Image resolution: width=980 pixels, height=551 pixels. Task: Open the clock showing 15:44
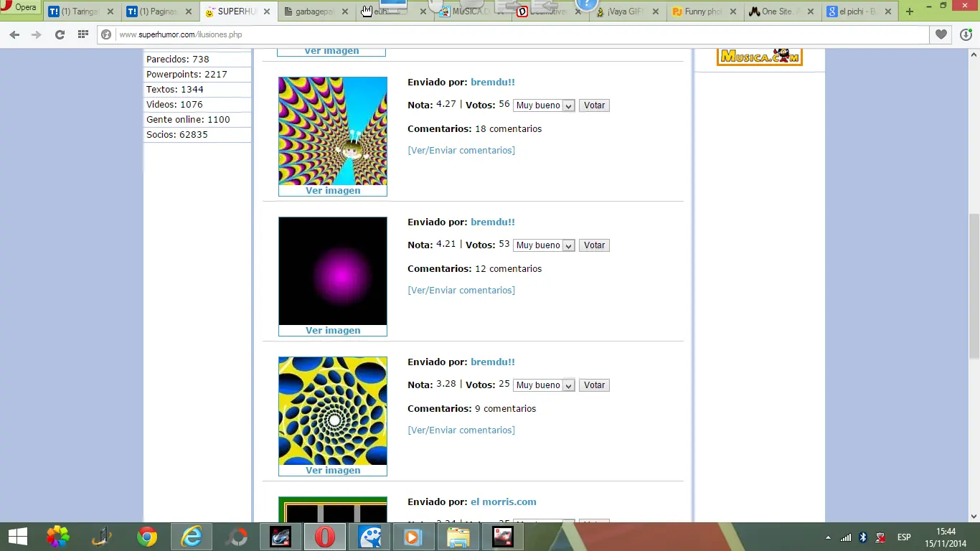tap(946, 537)
